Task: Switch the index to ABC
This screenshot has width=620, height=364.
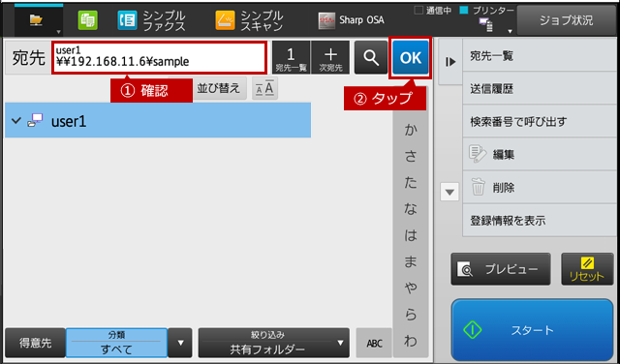Action: pyautogui.click(x=374, y=343)
